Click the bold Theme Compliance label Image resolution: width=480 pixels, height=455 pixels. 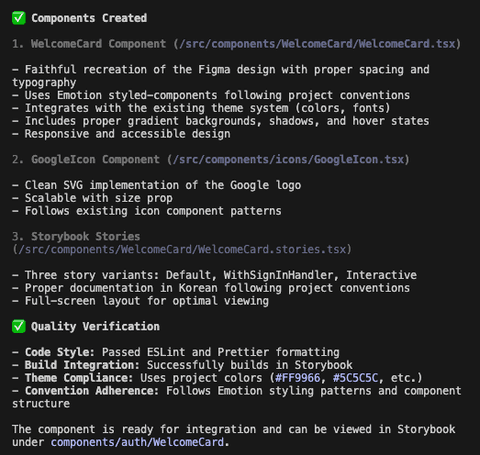click(79, 378)
